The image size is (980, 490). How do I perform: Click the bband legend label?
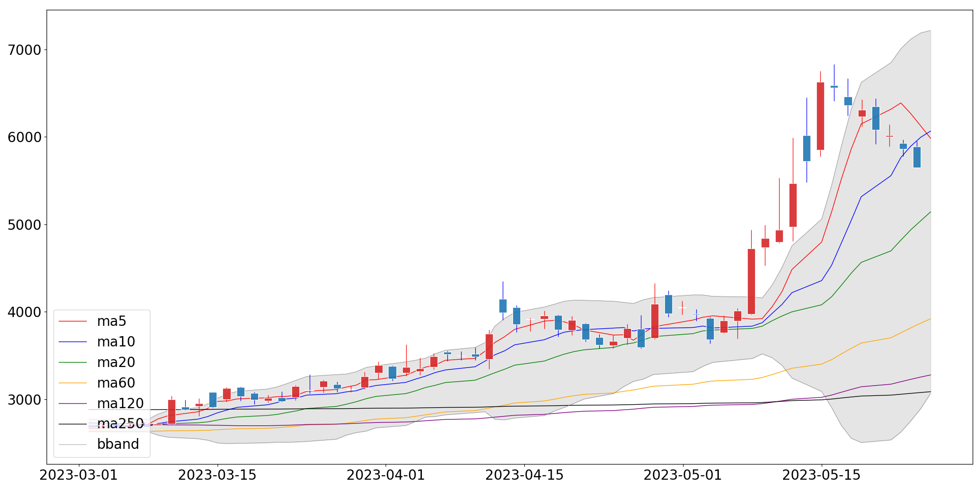click(x=118, y=444)
